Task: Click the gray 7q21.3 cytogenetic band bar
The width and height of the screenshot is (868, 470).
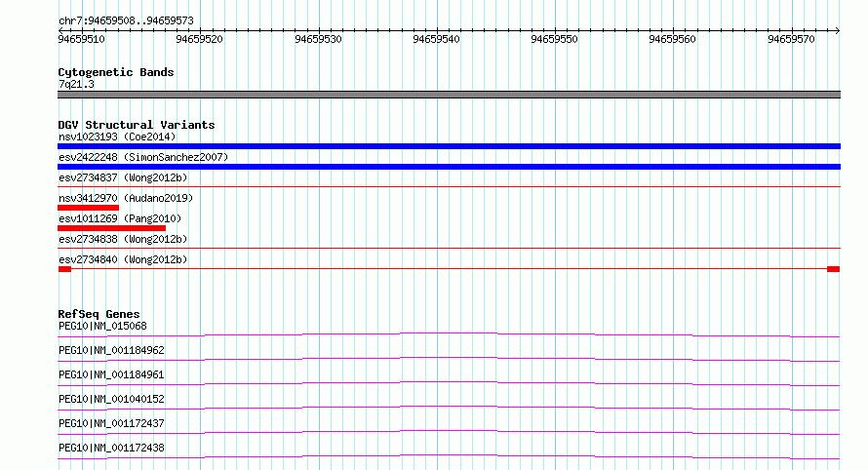Action: [x=449, y=95]
